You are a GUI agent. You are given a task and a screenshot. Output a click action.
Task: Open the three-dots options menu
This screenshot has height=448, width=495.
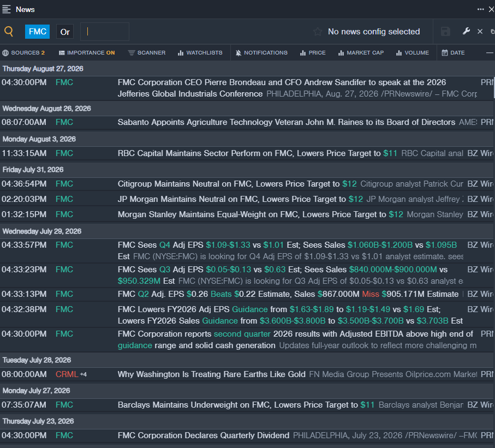(x=480, y=9)
